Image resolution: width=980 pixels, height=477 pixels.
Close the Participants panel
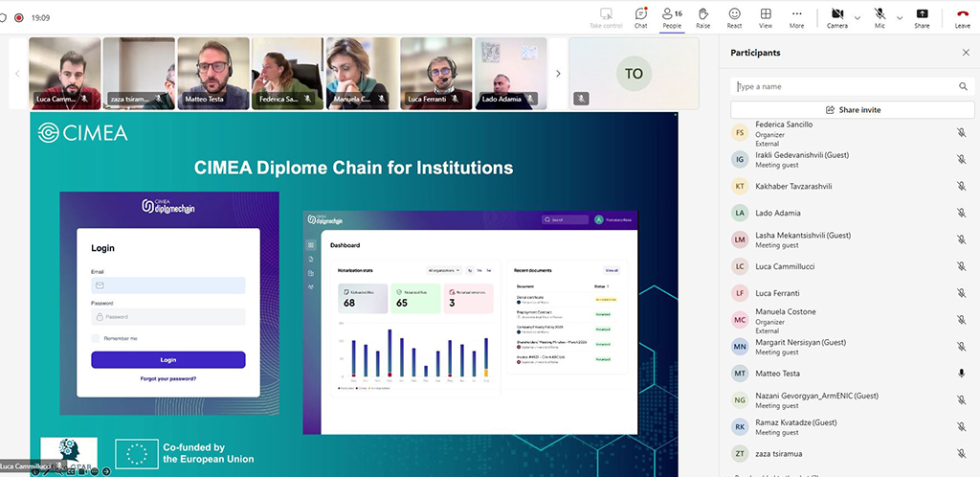point(965,53)
